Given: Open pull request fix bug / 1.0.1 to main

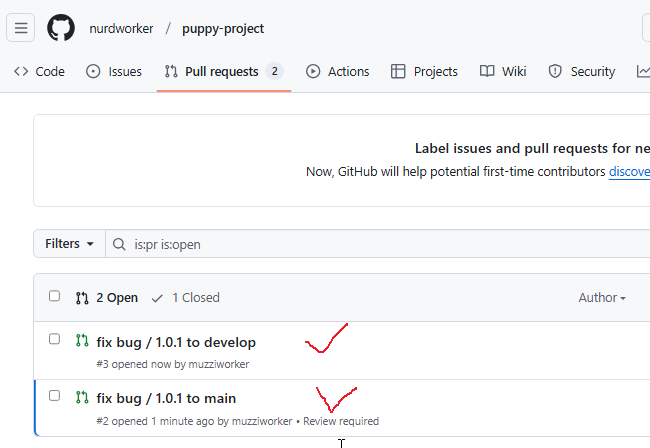Looking at the screenshot, I should (166, 398).
